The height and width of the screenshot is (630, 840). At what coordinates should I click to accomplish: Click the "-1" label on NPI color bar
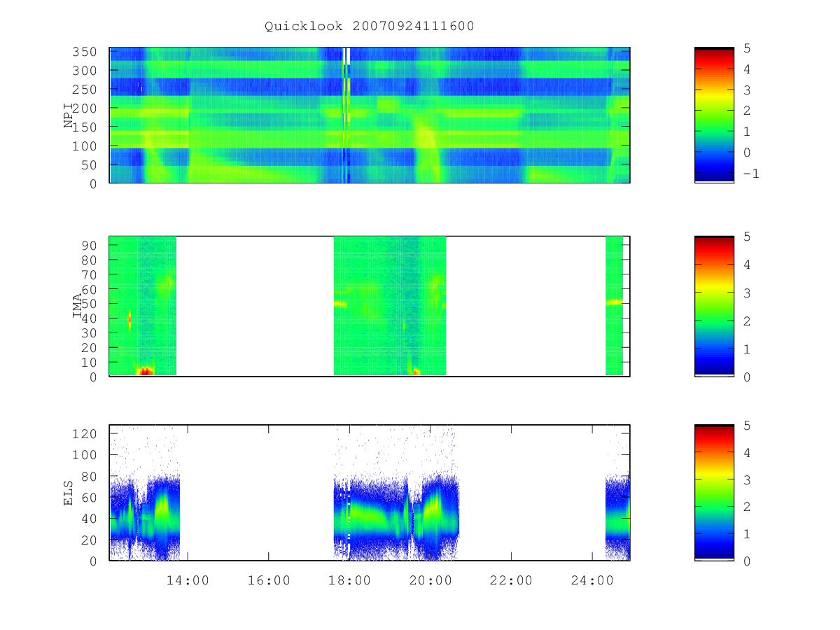(x=750, y=174)
